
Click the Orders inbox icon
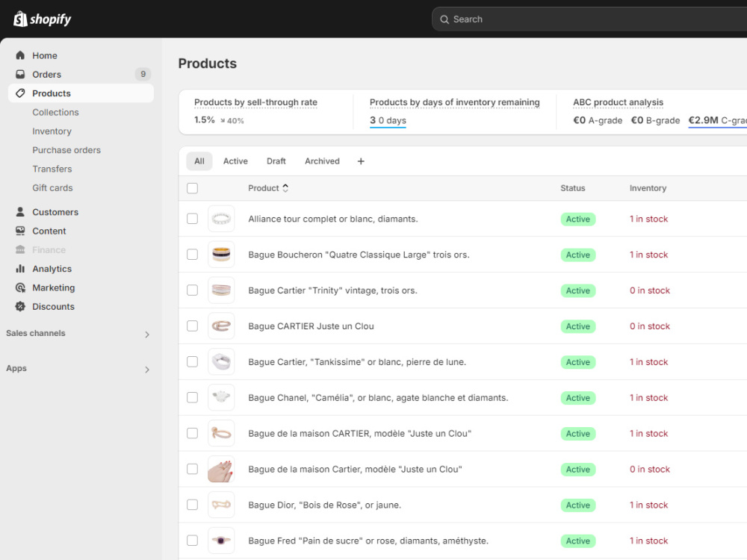click(20, 74)
